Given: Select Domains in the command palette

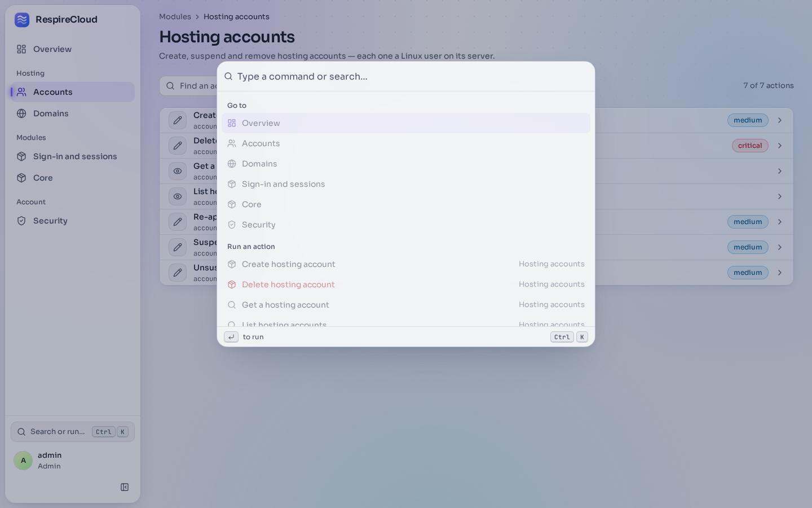Looking at the screenshot, I should [x=406, y=164].
